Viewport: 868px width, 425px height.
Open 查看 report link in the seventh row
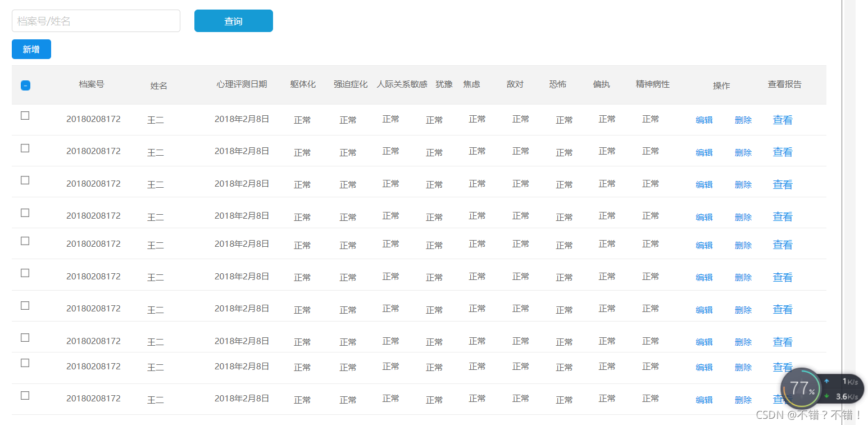click(x=783, y=309)
